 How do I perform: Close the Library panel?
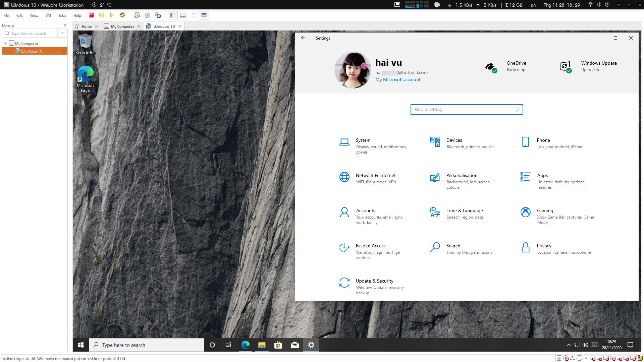pyautogui.click(x=65, y=25)
